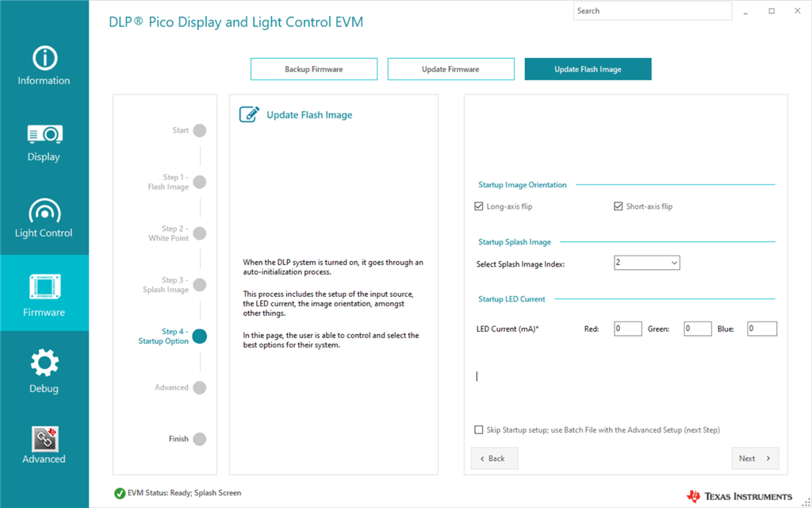Open the Information section icon

[44, 58]
